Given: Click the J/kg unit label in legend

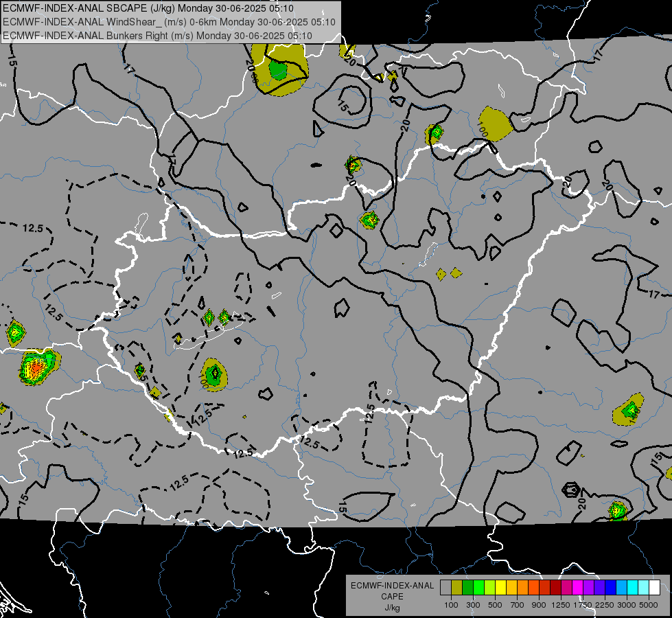Looking at the screenshot, I should point(392,608).
